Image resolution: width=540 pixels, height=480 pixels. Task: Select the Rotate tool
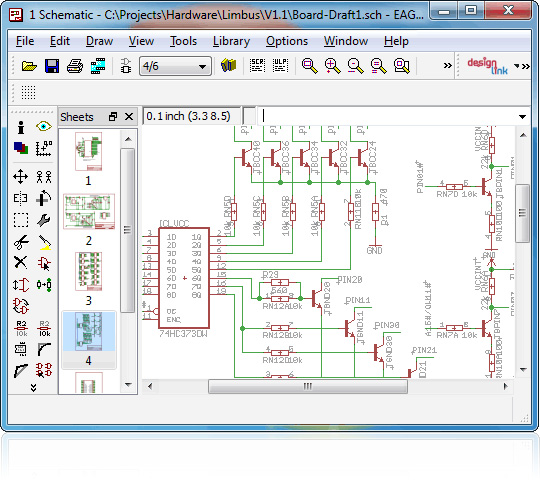pyautogui.click(x=44, y=198)
